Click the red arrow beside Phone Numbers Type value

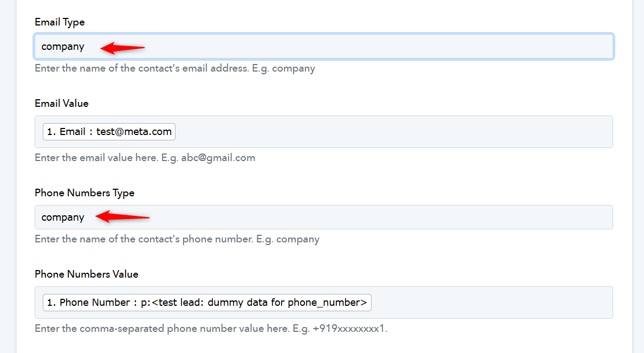122,217
